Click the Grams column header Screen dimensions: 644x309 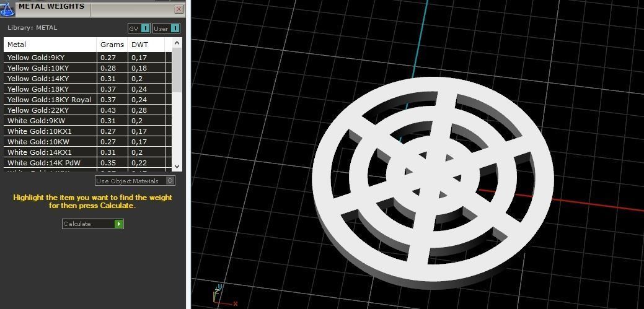coord(112,45)
